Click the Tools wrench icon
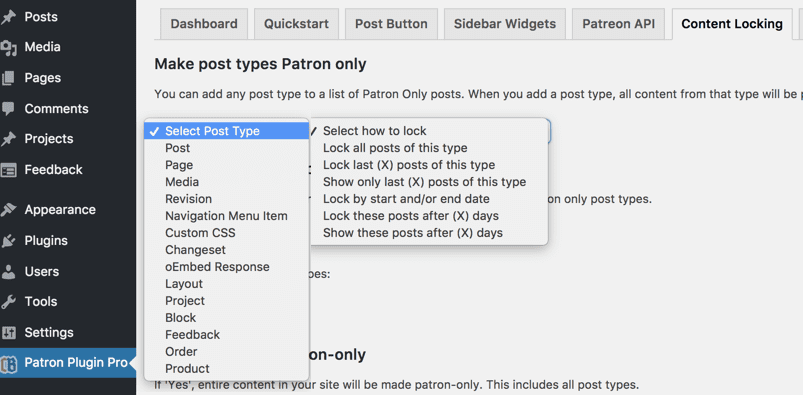803x395 pixels. (8, 302)
